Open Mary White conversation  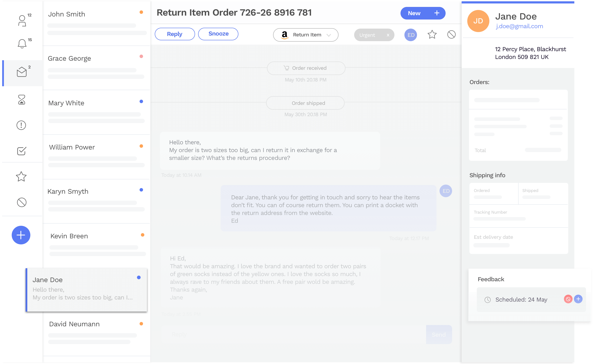click(x=96, y=112)
